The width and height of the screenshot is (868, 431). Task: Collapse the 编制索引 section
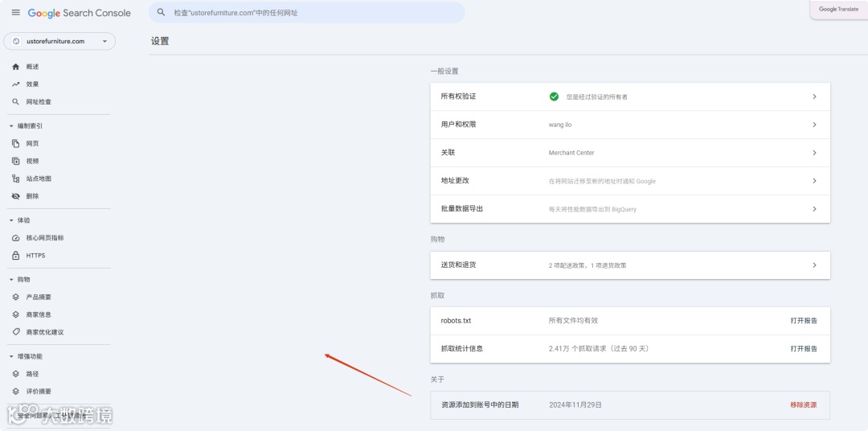pyautogui.click(x=11, y=125)
